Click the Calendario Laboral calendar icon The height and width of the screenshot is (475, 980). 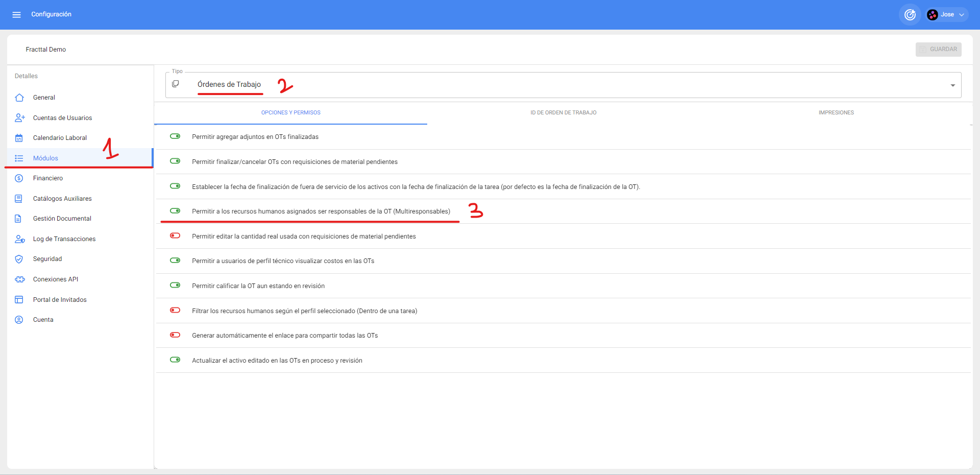pos(19,138)
